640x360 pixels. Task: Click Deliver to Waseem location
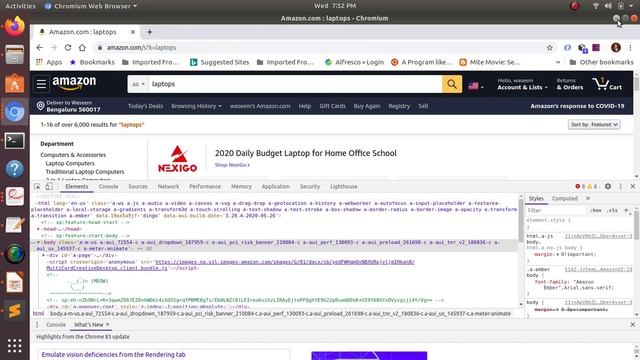pyautogui.click(x=69, y=106)
